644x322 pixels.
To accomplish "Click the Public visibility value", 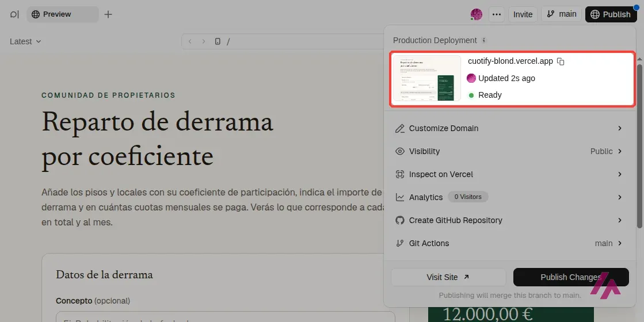I will click(601, 151).
